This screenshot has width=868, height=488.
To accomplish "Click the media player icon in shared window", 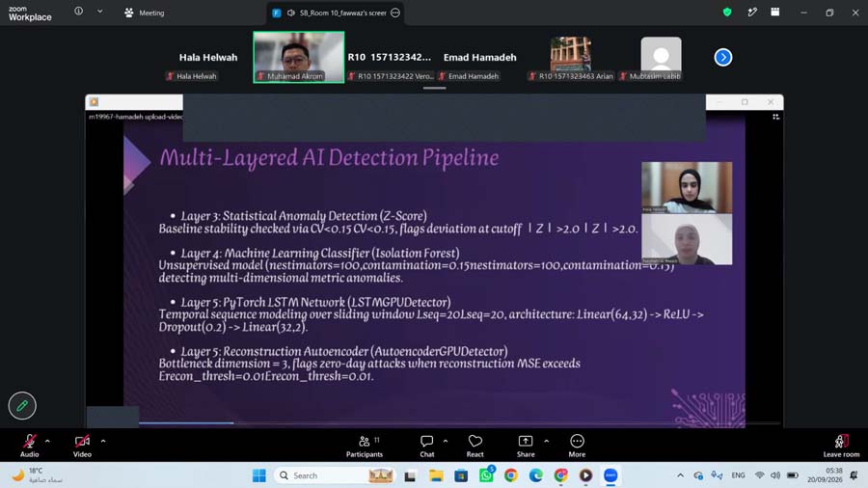I will pos(95,102).
